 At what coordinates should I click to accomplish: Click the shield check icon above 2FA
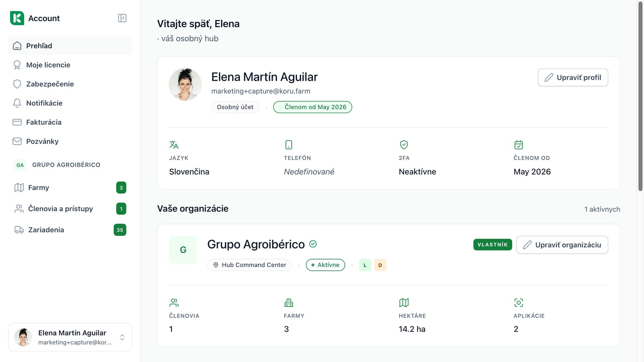point(404,145)
